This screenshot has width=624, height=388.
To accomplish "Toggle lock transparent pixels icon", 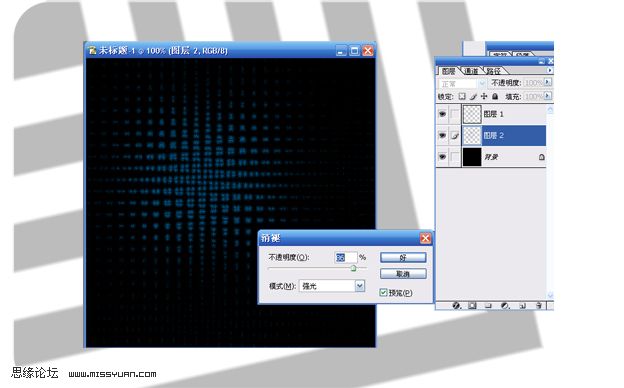I will [462, 96].
